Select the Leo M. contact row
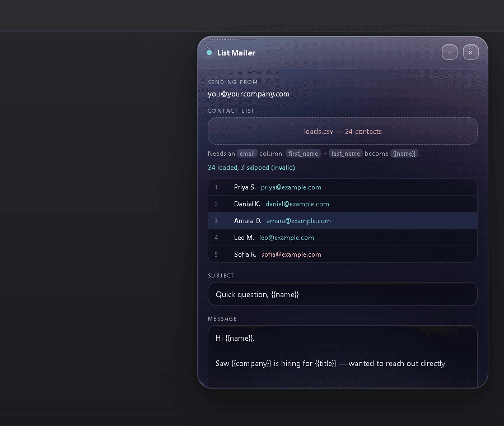 pos(343,238)
